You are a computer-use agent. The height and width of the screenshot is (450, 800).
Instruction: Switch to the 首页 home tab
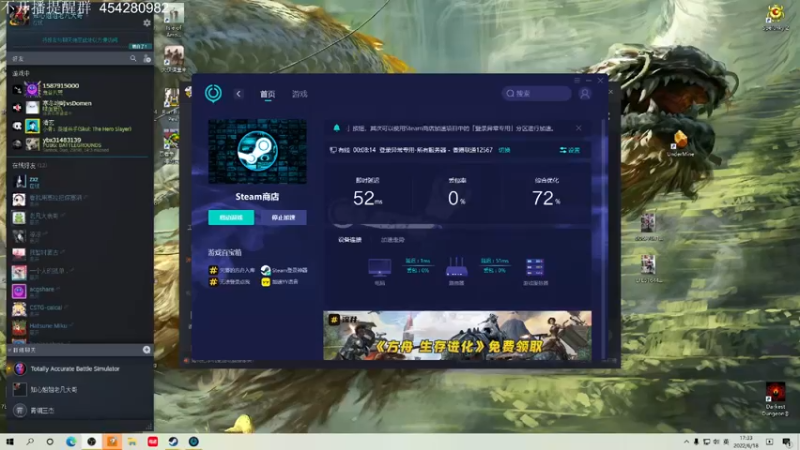[267, 94]
